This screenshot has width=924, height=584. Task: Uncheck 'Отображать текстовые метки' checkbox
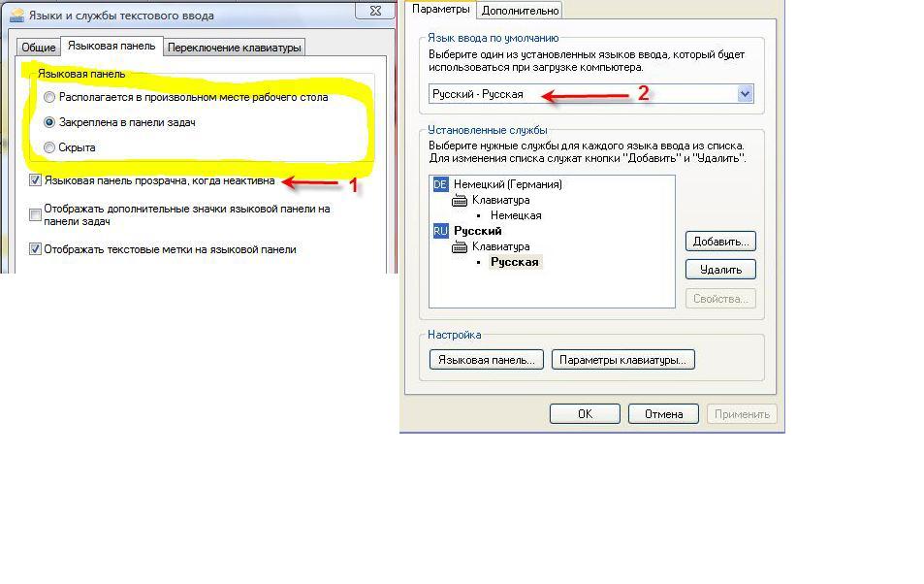[35, 249]
